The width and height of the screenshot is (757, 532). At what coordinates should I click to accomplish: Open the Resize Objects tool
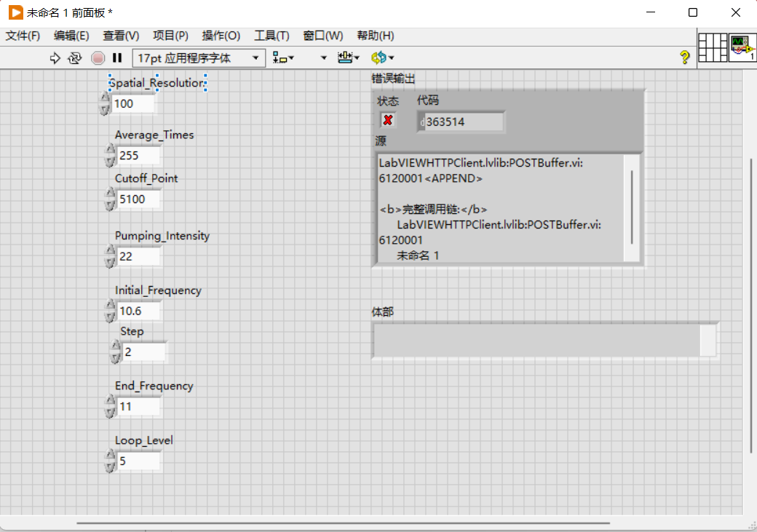click(348, 58)
